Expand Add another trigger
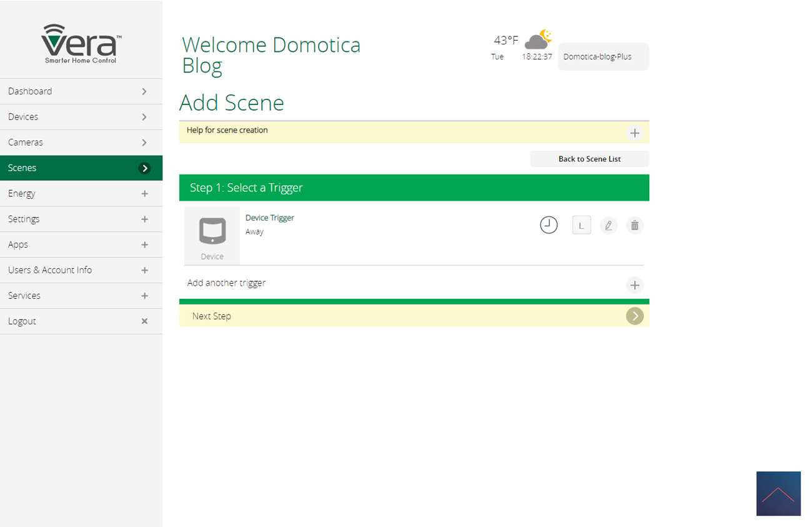Screen dimensions: 812x527 click(x=635, y=285)
